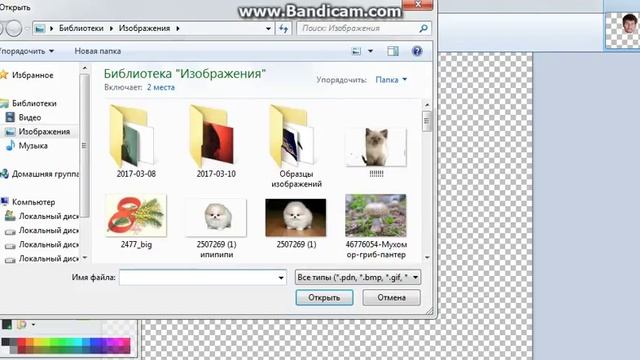This screenshot has height=360, width=640.
Task: Select Избранное in the navigation pane
Action: [x=32, y=75]
